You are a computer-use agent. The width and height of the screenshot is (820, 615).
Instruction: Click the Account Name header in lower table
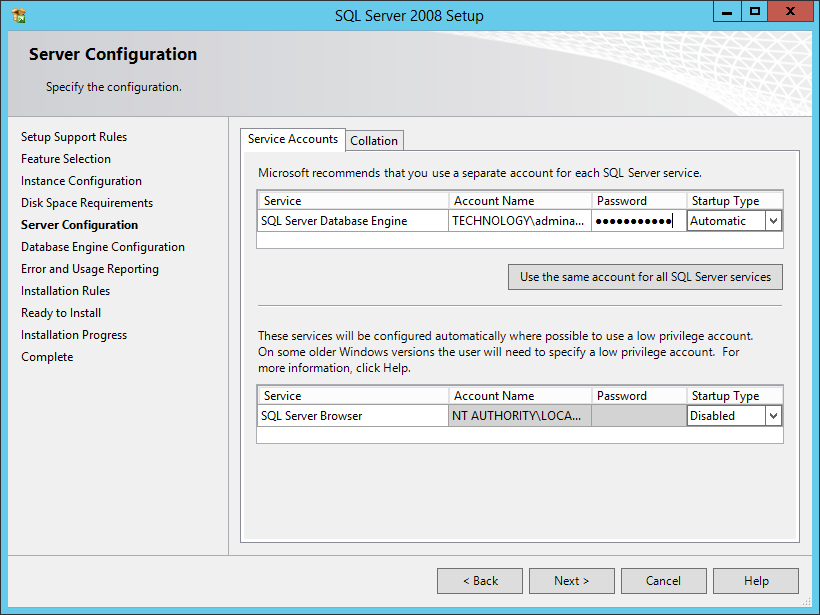[520, 396]
